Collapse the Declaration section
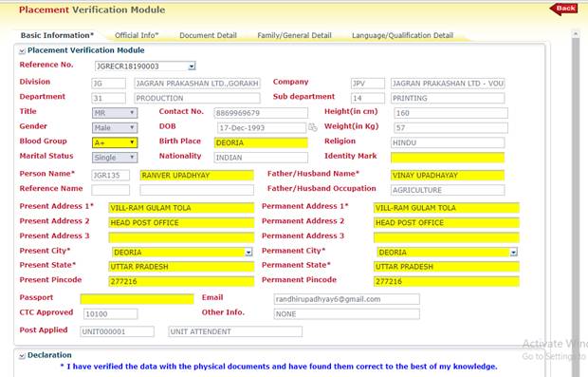The image size is (588, 377). pyautogui.click(x=23, y=355)
